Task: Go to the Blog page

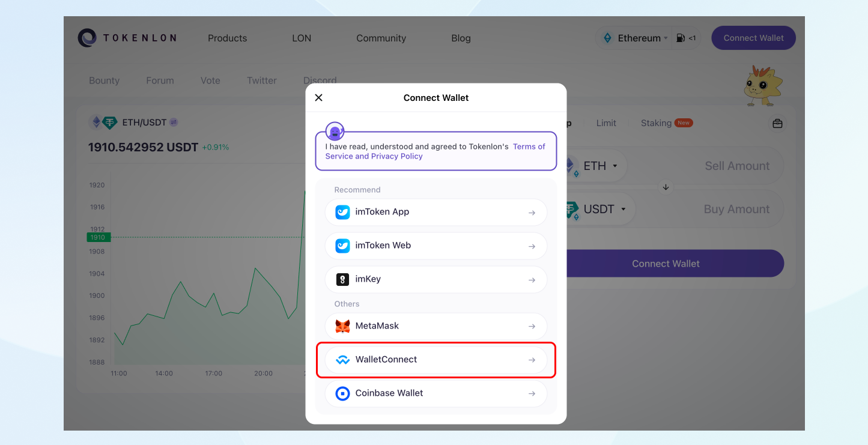Action: pos(461,38)
